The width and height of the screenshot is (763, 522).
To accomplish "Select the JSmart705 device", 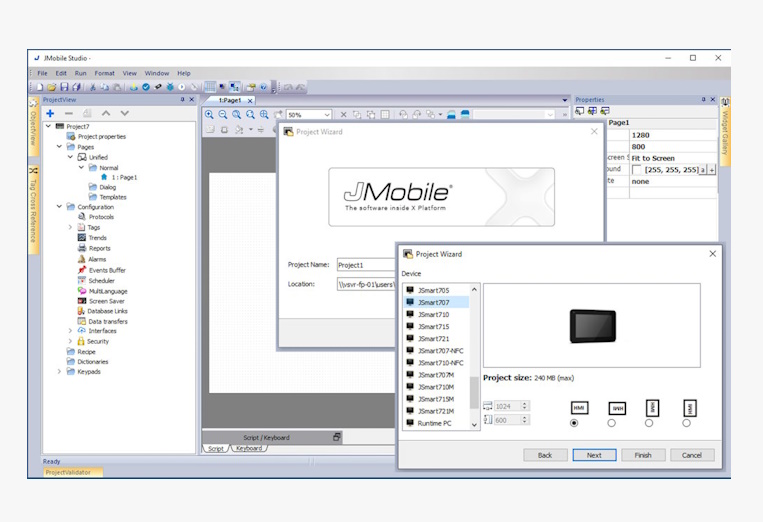I will tap(436, 290).
